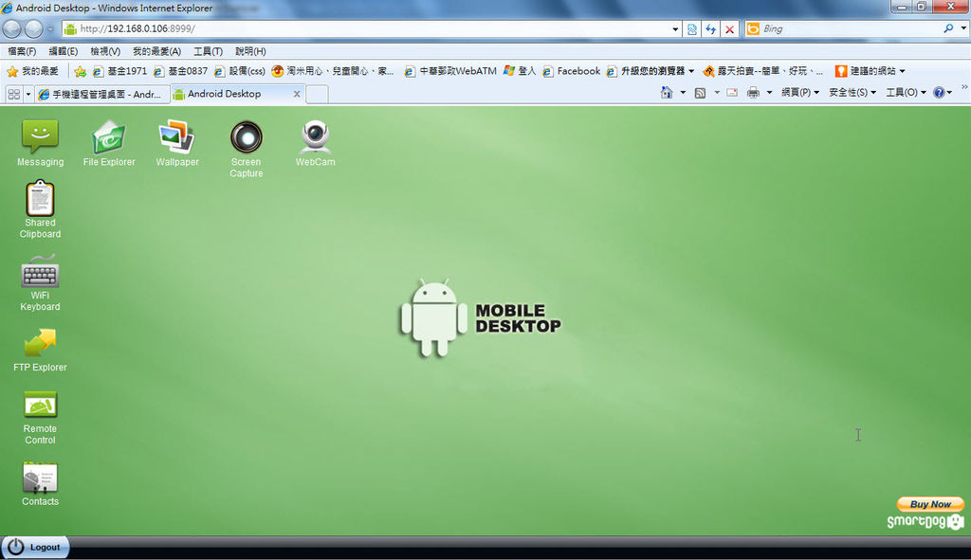
Task: Open the 基金0837 favorites link
Action: tap(181, 71)
